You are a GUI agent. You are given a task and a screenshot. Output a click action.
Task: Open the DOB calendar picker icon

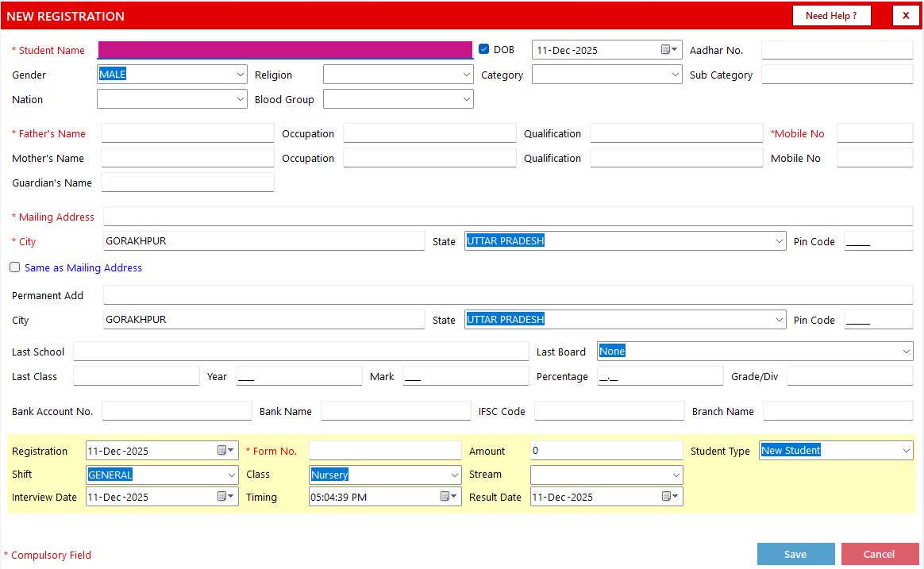(x=669, y=50)
